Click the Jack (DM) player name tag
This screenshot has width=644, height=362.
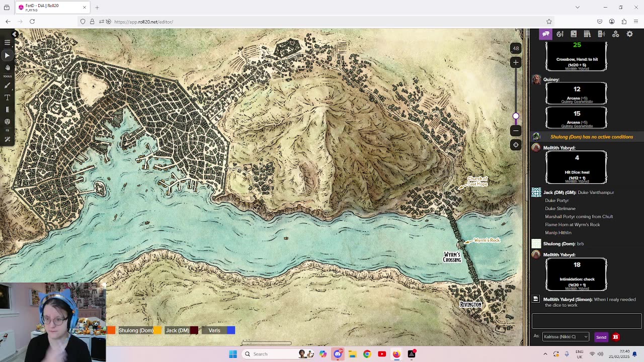(177, 330)
